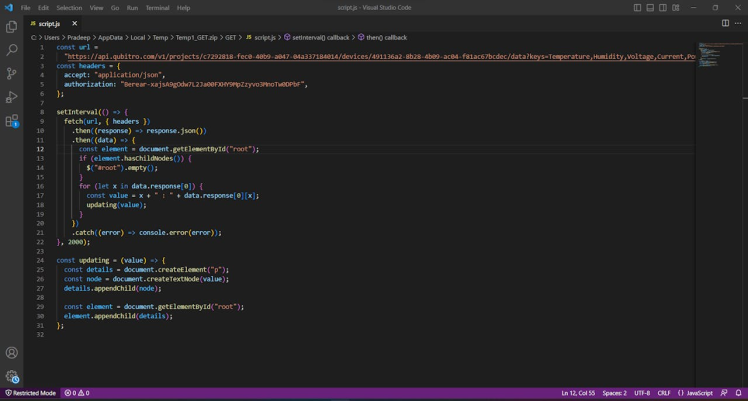Toggle the secondary side bar layout button
Viewport: 748px width, 401px height.
click(x=663, y=7)
